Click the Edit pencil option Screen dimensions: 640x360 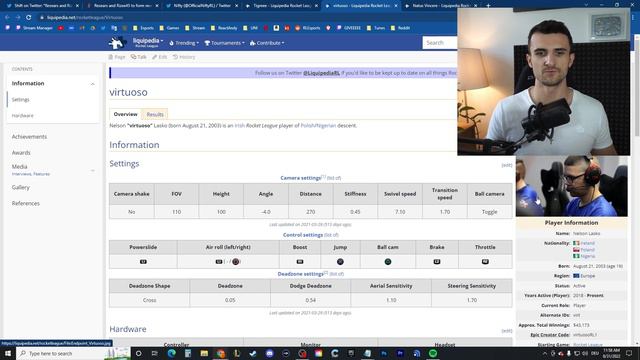coord(160,57)
